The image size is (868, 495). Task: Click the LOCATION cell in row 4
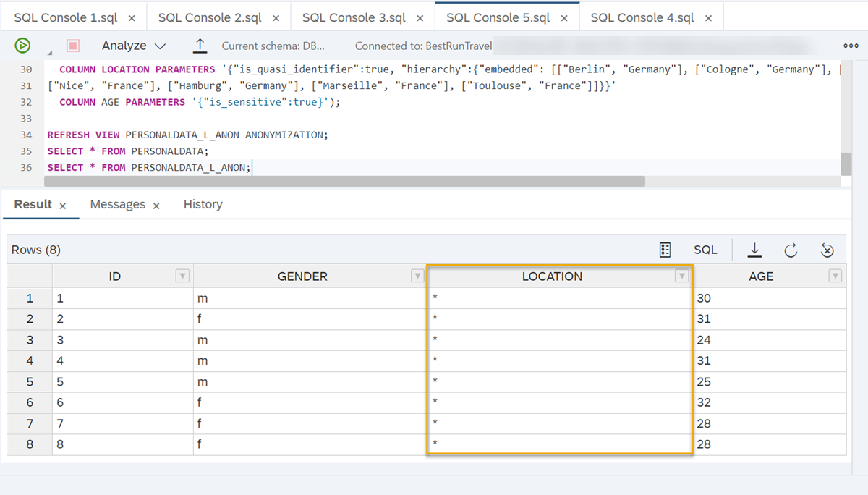(x=560, y=360)
